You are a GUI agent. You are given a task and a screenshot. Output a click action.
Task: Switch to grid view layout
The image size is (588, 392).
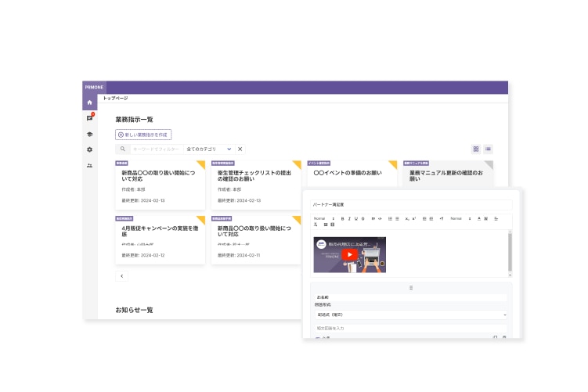tap(476, 149)
